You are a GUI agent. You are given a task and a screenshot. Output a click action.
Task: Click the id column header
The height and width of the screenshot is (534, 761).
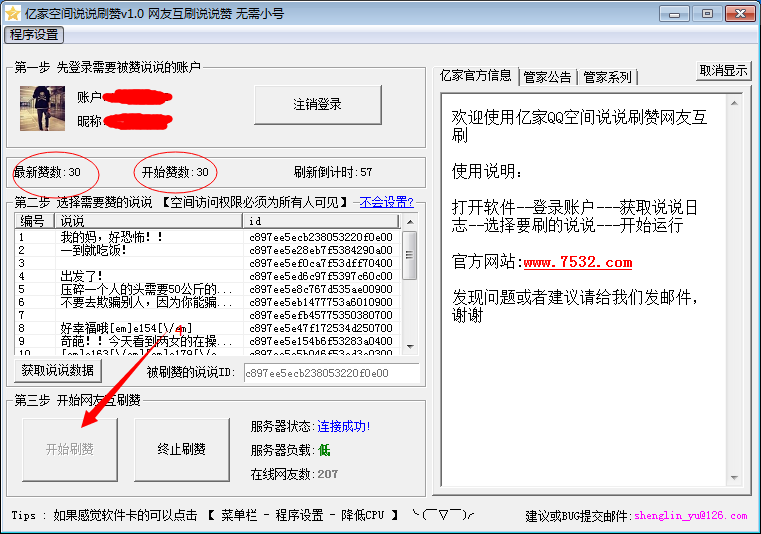click(321, 221)
